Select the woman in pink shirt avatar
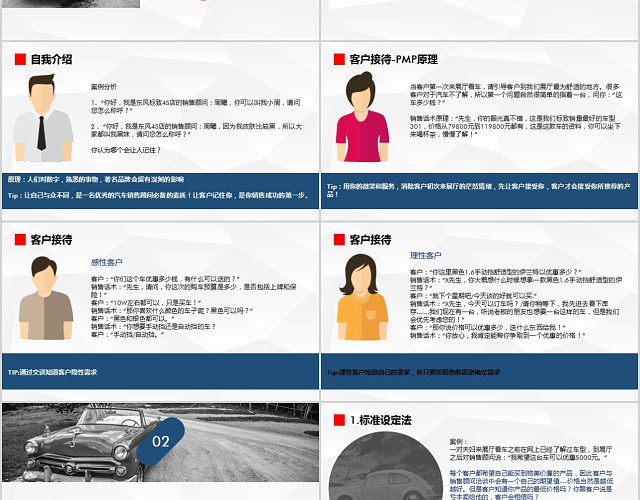The image size is (640, 500). 362,117
